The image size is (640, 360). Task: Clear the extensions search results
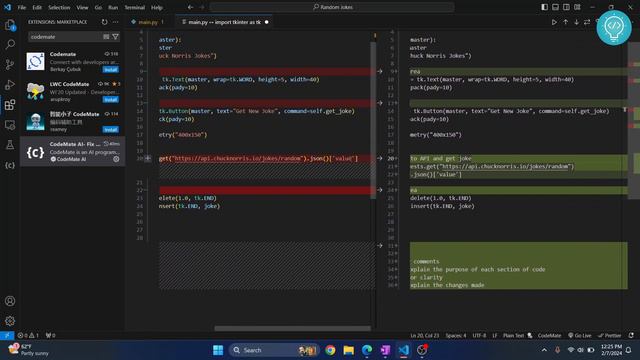pyautogui.click(x=106, y=37)
